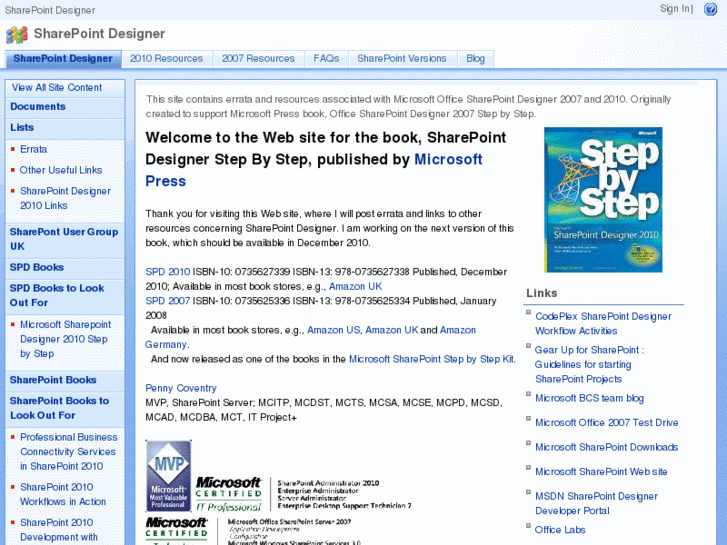Open CodePlex SharePoint Designer Workflow Activities link
The height and width of the screenshot is (545, 727).
pos(603,324)
